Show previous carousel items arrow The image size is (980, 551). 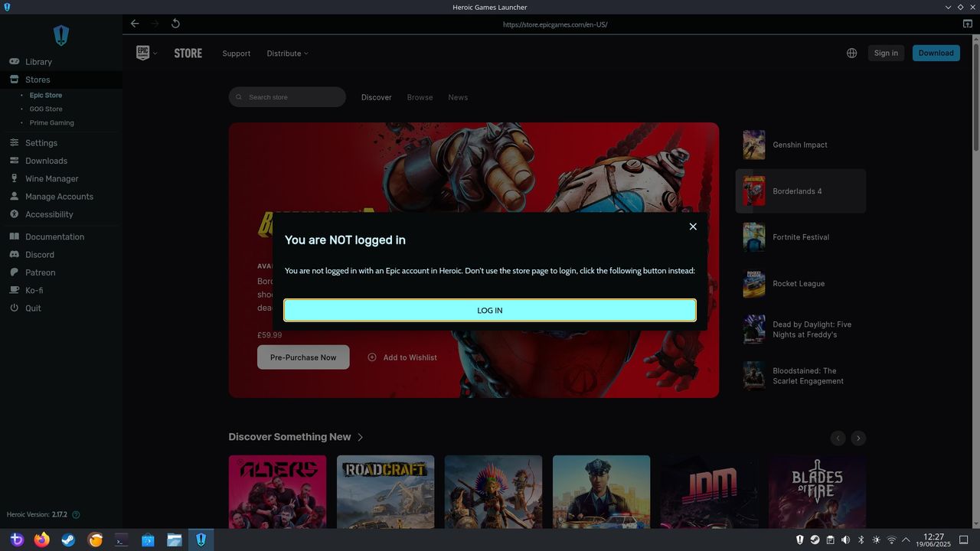(838, 438)
